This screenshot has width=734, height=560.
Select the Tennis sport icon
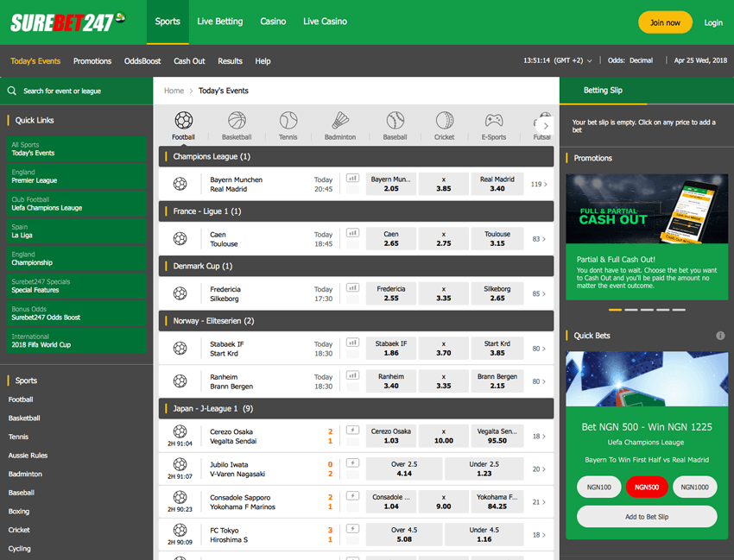pos(288,120)
